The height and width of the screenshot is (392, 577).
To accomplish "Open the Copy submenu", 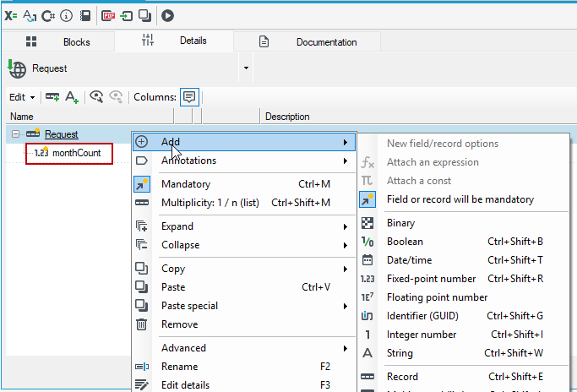I will (244, 269).
